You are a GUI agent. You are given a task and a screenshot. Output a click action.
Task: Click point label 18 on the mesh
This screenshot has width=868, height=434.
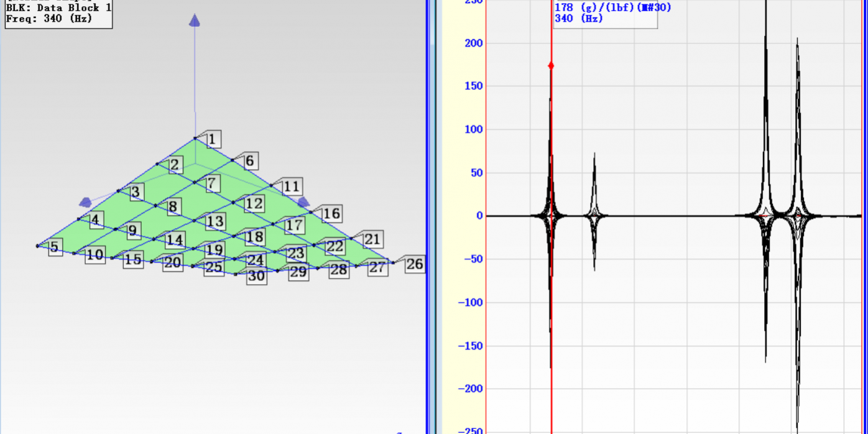tap(254, 237)
